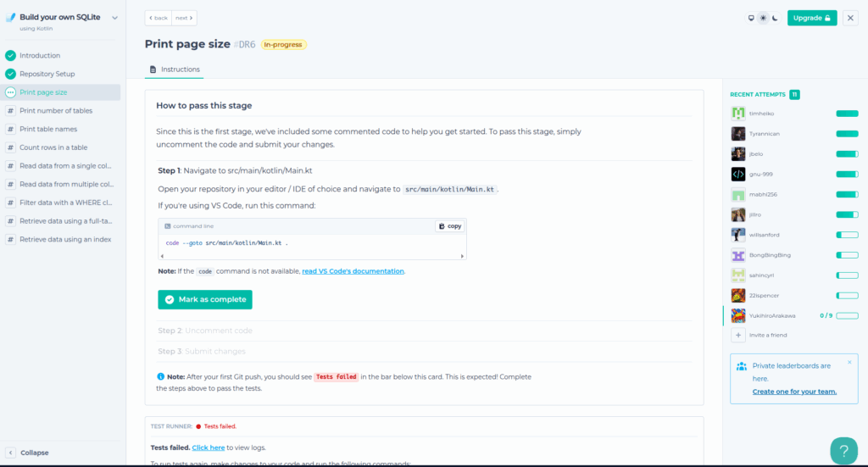
Task: Expand the Build your own SQLite course dropdown
Action: pos(114,18)
